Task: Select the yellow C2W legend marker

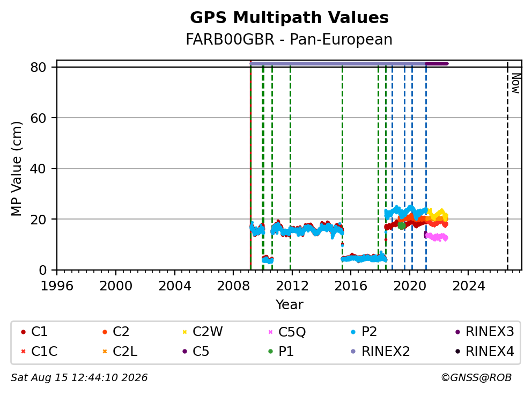Action: coord(184,332)
